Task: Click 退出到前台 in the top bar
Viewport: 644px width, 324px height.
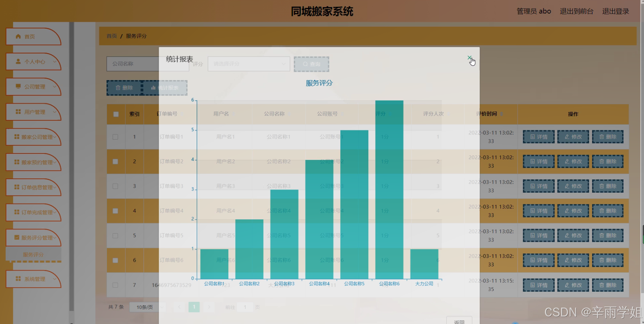Action: (576, 11)
